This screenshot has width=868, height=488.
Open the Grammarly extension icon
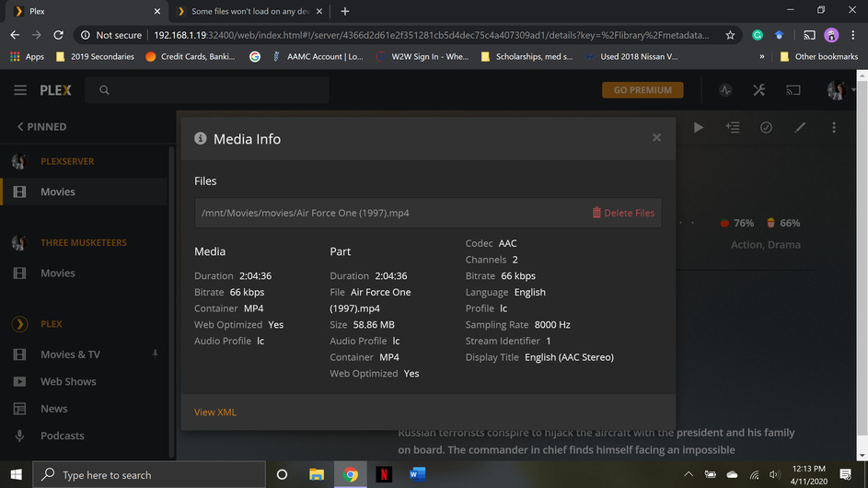758,35
